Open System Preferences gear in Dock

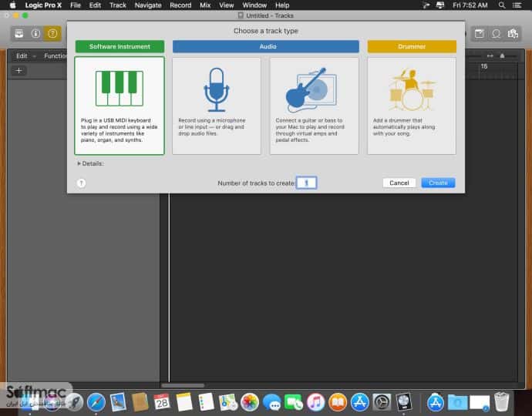click(x=382, y=402)
